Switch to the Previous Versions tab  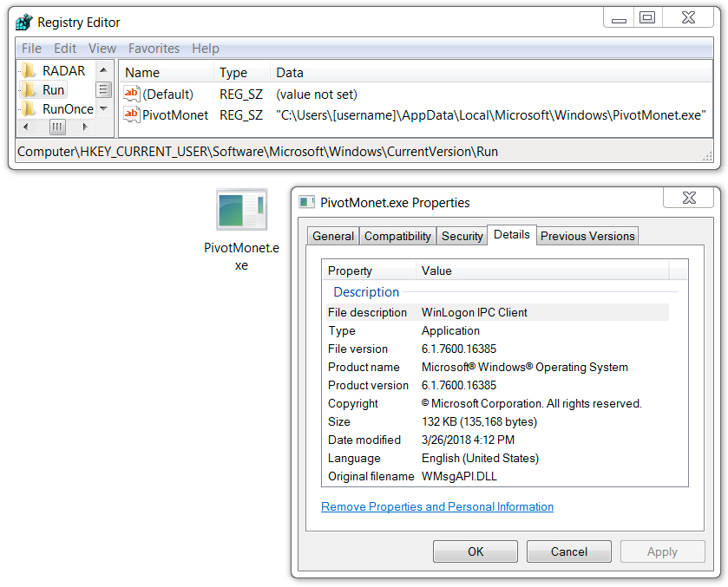tap(587, 236)
